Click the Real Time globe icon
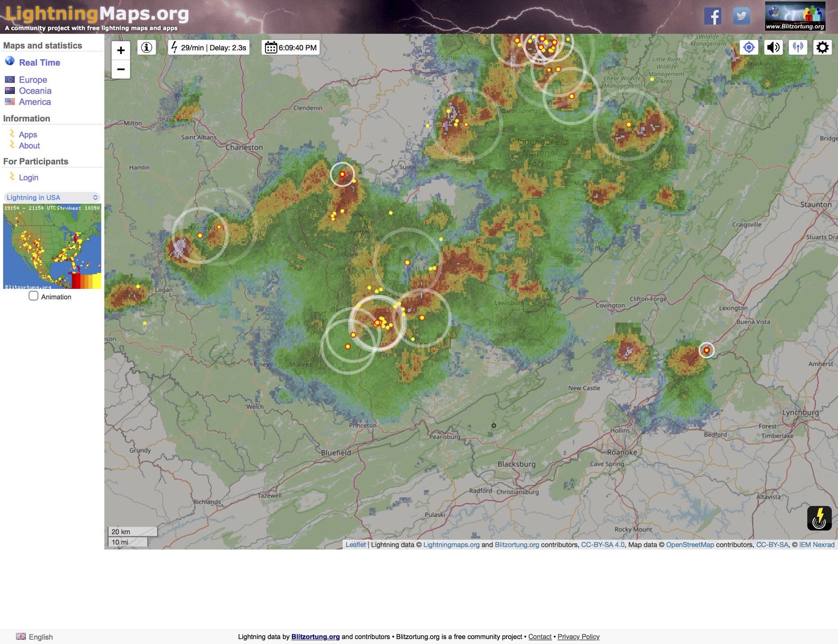 point(10,61)
